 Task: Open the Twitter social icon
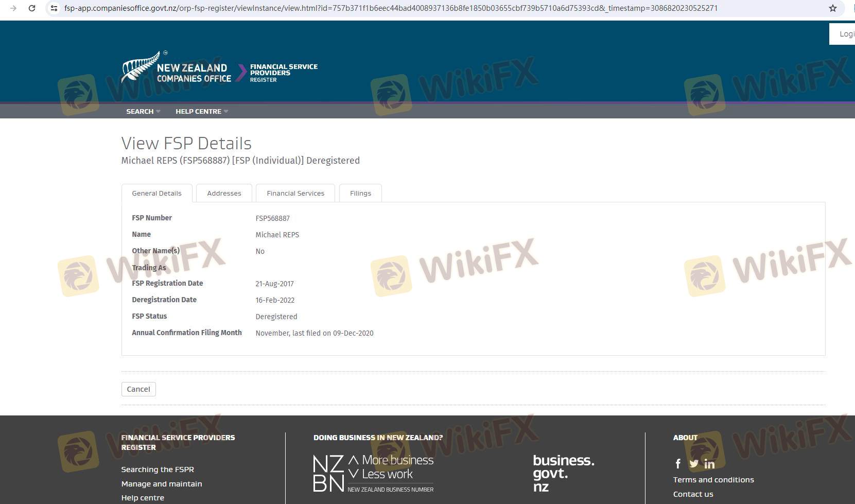694,464
